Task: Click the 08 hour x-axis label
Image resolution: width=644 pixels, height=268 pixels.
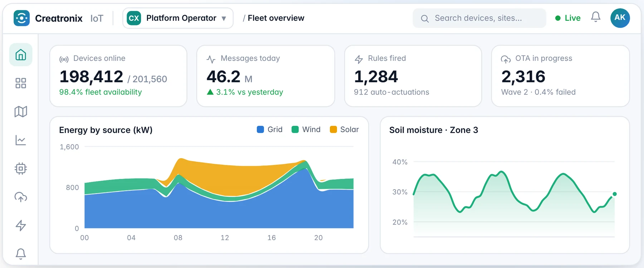Action: [178, 238]
